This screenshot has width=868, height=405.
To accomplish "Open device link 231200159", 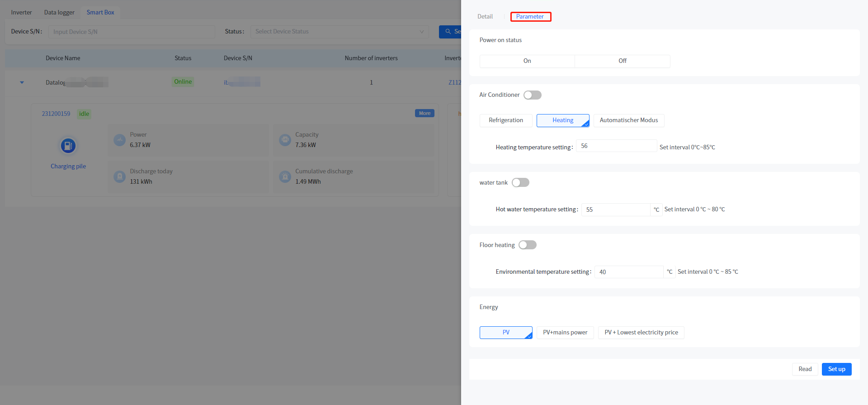I will (56, 114).
